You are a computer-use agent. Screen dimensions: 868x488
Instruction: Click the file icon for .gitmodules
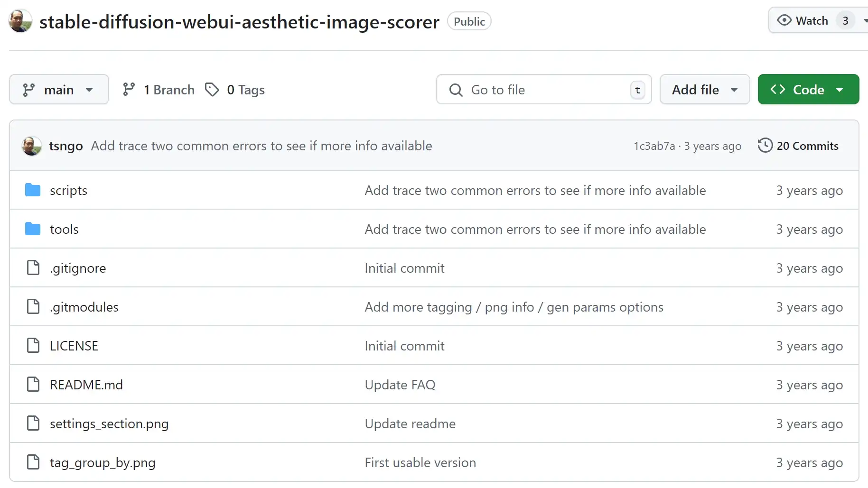(33, 306)
